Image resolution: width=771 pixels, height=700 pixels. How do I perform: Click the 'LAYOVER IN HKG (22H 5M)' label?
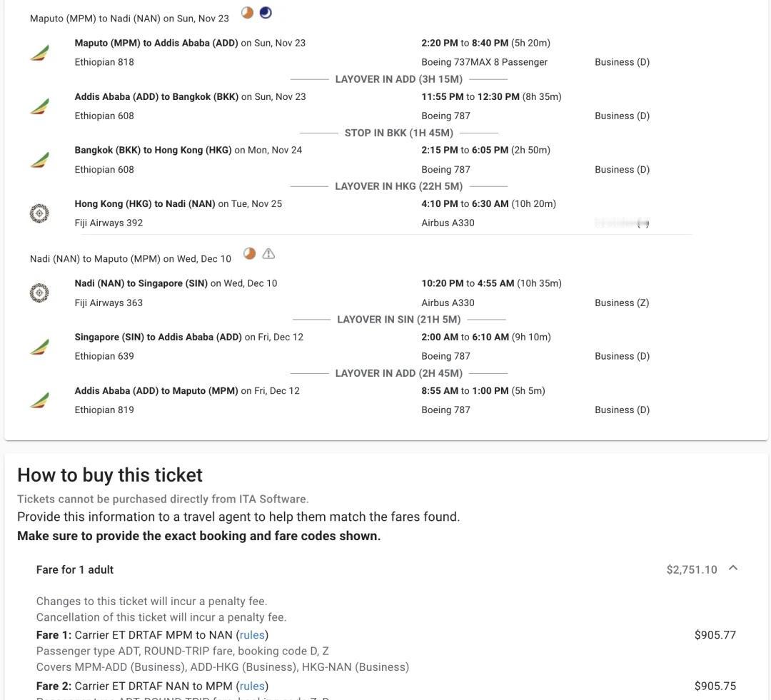399,186
